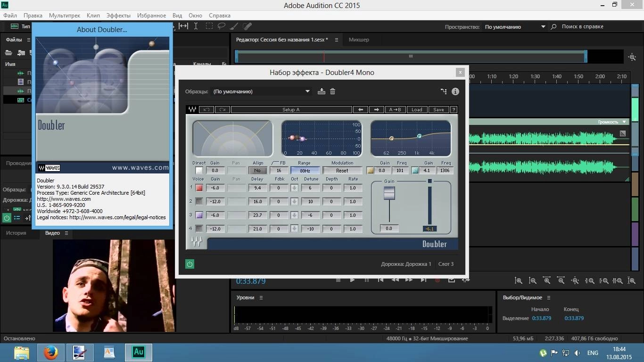Open the Выбор/Видимое panel menu icon
This screenshot has height=362, width=644.
tap(548, 298)
